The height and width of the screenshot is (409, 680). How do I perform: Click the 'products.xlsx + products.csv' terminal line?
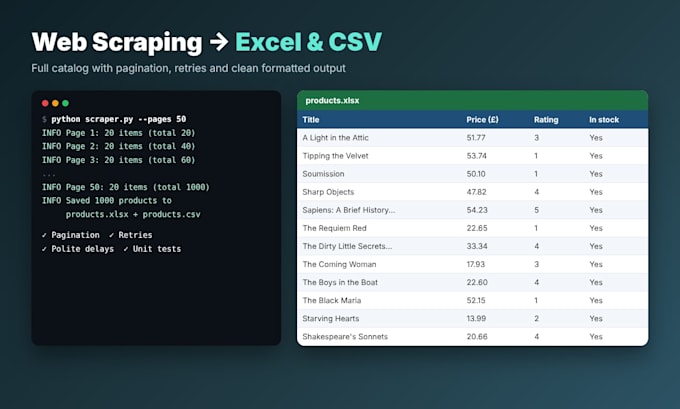tap(133, 214)
